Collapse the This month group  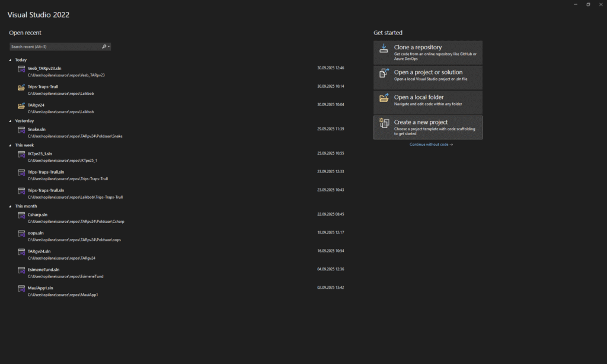10,206
